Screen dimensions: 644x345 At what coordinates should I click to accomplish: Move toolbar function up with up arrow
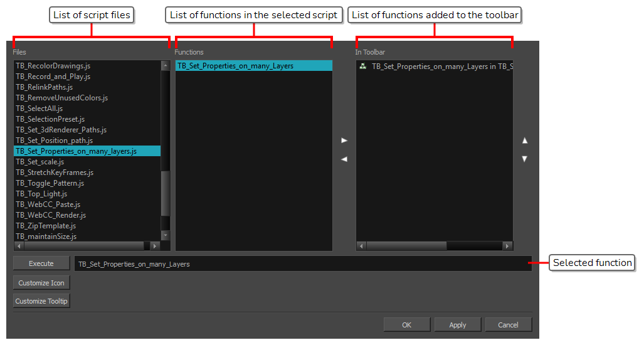point(525,141)
